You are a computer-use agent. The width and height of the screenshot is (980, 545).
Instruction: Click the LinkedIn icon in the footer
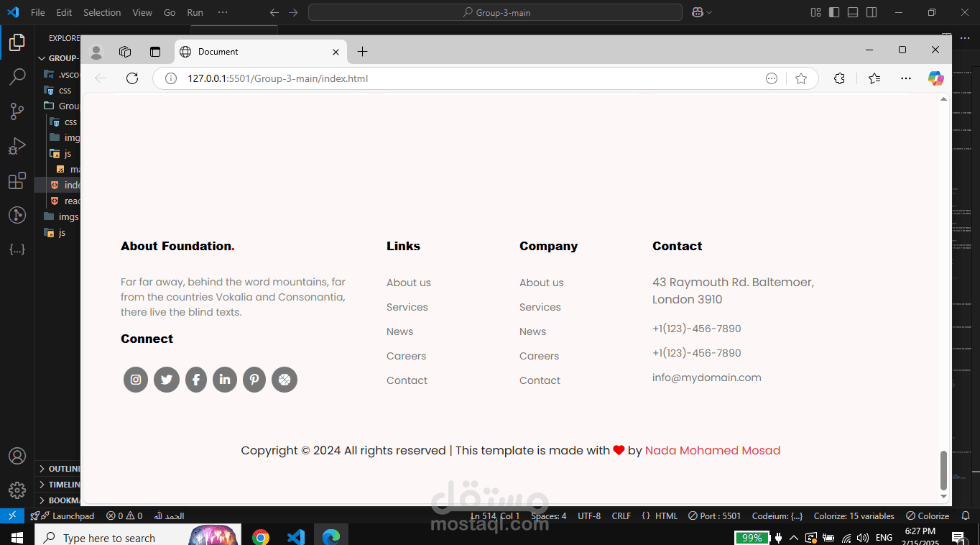click(x=225, y=380)
